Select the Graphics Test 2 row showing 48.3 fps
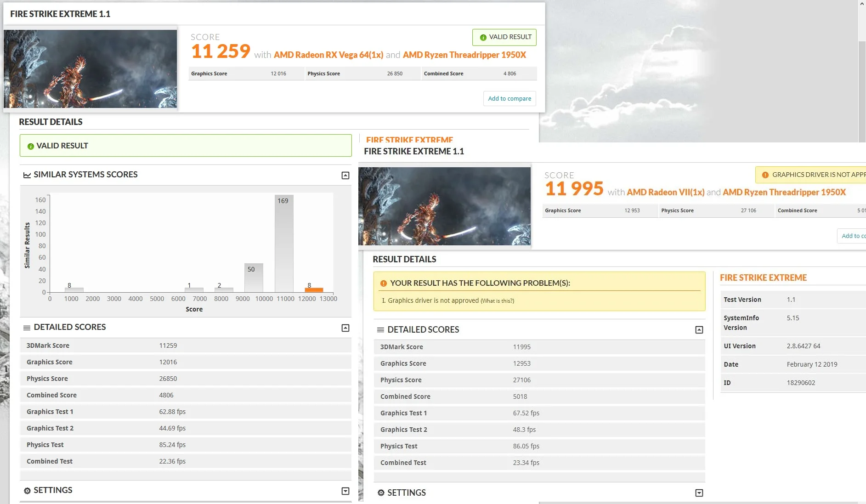The image size is (866, 504). point(539,430)
